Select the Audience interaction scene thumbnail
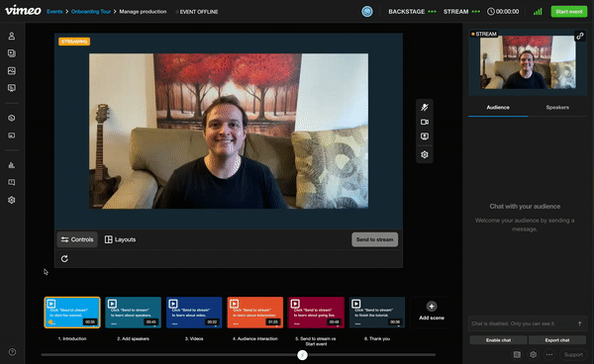This screenshot has height=364, width=594. [255, 313]
